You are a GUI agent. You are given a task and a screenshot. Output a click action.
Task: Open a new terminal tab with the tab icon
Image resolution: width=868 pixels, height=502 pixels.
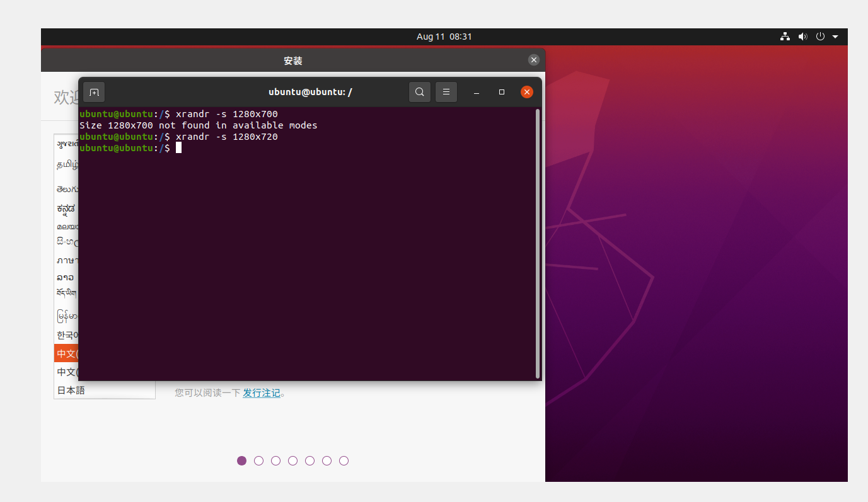point(94,92)
